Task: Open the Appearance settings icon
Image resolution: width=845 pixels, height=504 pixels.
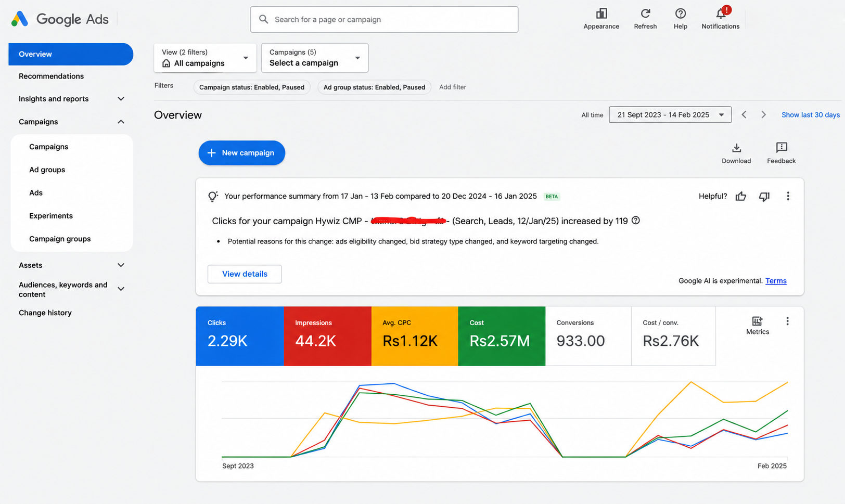Action: 601,14
